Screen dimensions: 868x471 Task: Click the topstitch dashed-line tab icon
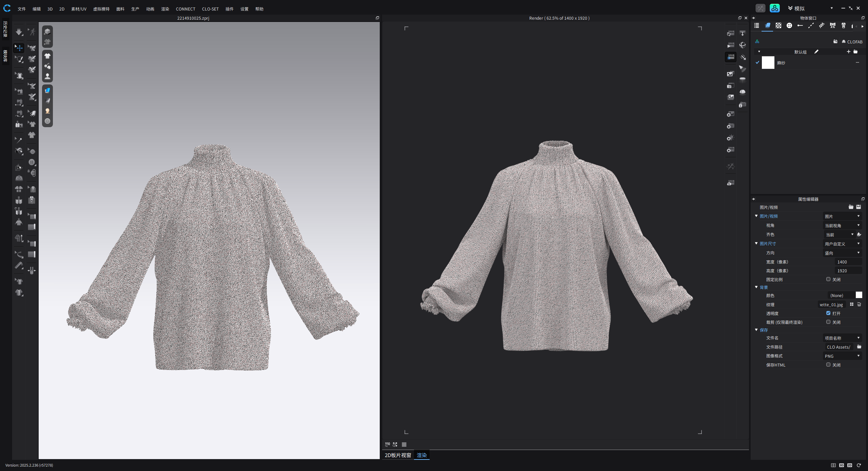coord(811,26)
